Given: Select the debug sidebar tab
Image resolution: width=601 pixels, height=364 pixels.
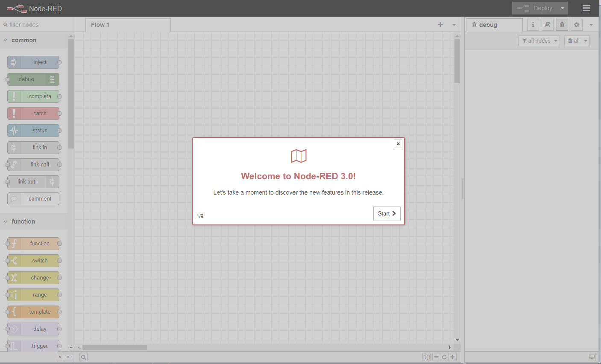Looking at the screenshot, I should pos(494,25).
